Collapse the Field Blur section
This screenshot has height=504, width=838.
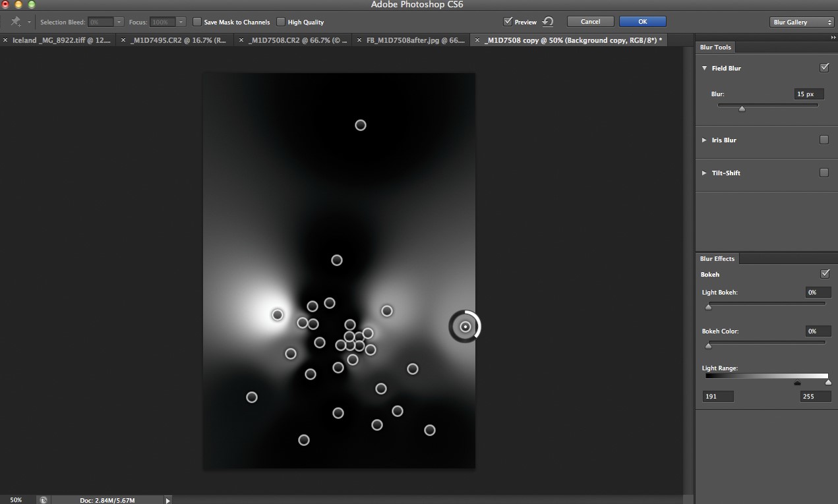coord(704,68)
